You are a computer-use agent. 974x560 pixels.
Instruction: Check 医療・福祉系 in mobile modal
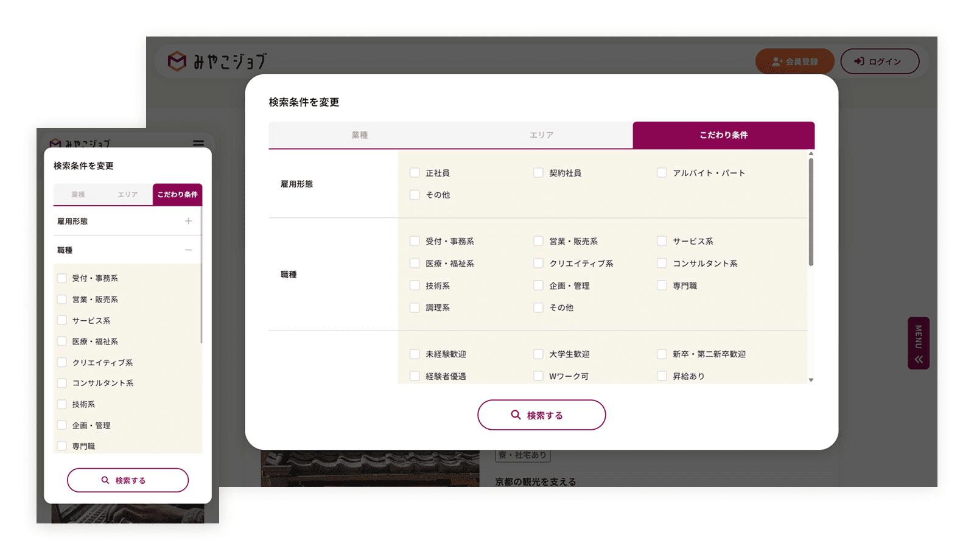[61, 341]
